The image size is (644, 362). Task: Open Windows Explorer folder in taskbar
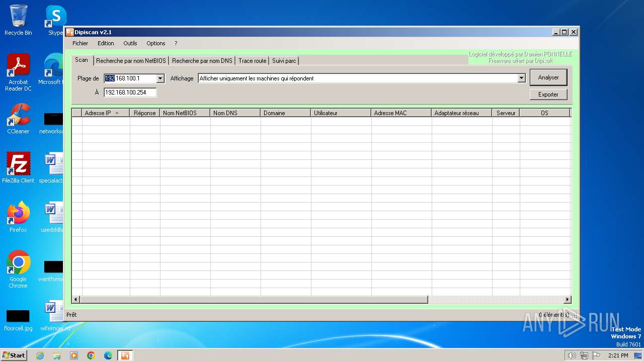point(57,355)
